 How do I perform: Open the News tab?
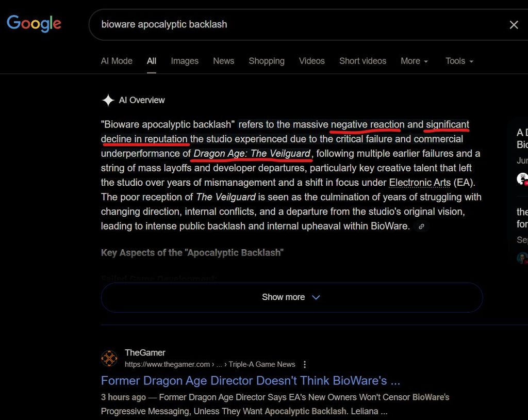(224, 61)
